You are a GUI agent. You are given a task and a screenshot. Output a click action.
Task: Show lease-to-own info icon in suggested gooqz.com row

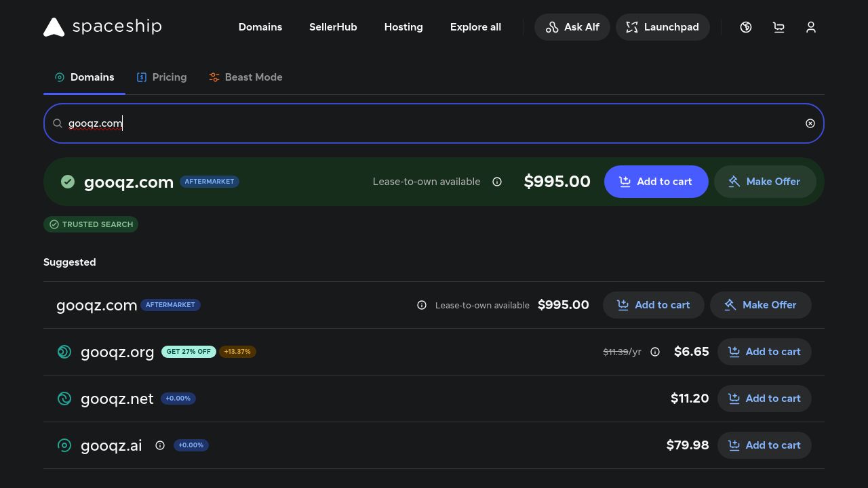pos(422,305)
